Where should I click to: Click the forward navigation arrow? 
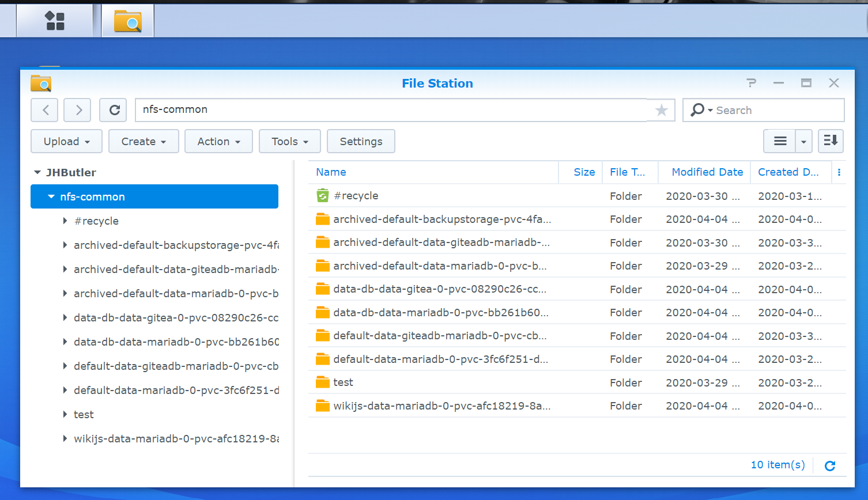point(77,110)
